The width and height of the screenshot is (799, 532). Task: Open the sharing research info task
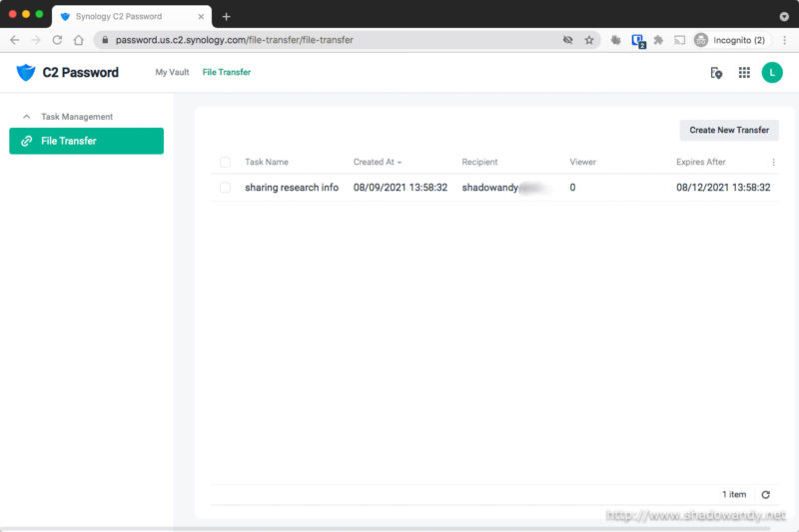click(x=292, y=188)
